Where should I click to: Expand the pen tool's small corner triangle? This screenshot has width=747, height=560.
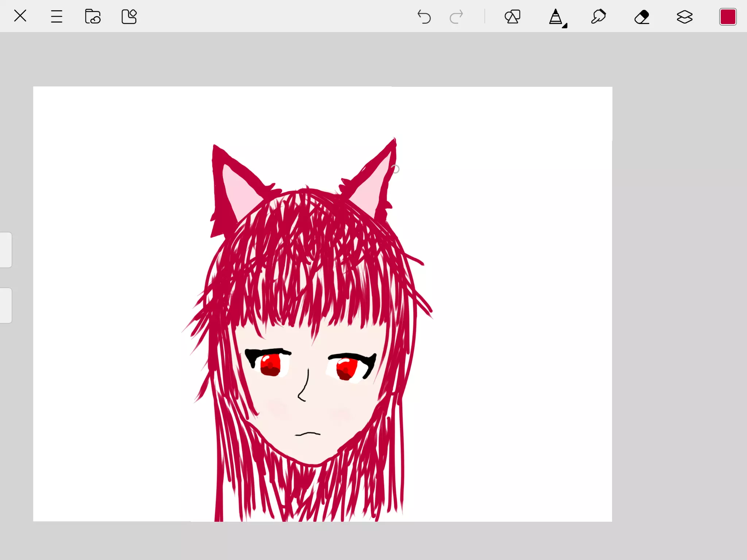pyautogui.click(x=565, y=26)
